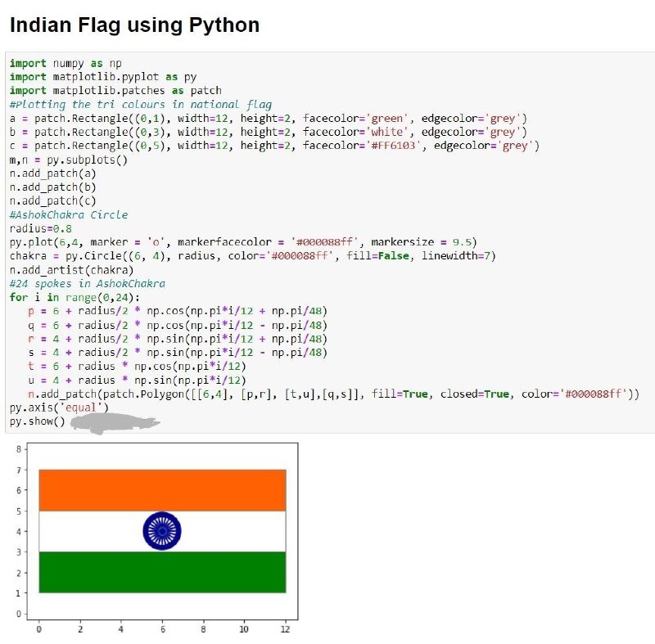Click the line beginning "r = 4 + radius/2"
The image size is (655, 644).
coord(178,339)
